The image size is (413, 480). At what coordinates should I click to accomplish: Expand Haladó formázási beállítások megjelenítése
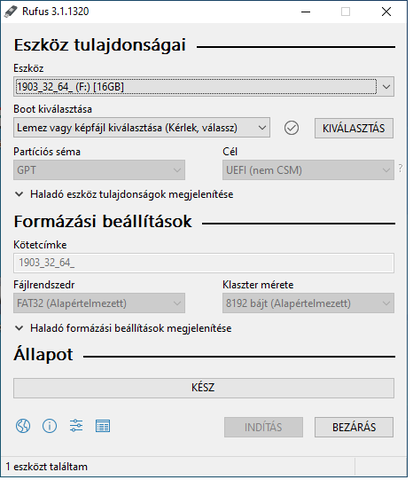(123, 328)
